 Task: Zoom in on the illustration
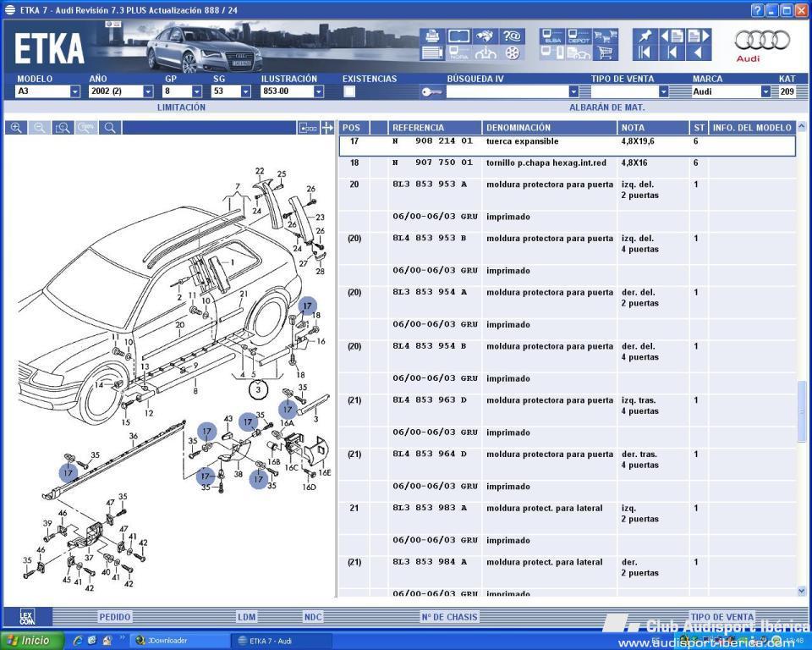16,128
